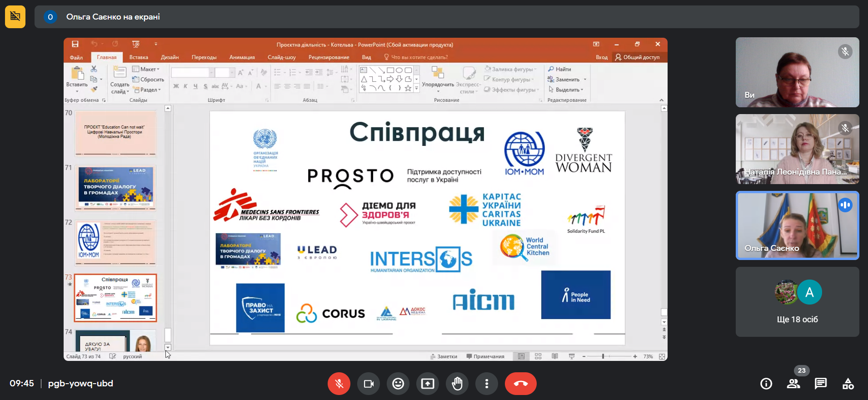868x400 pixels.
Task: Show the participants people panel
Action: [793, 384]
